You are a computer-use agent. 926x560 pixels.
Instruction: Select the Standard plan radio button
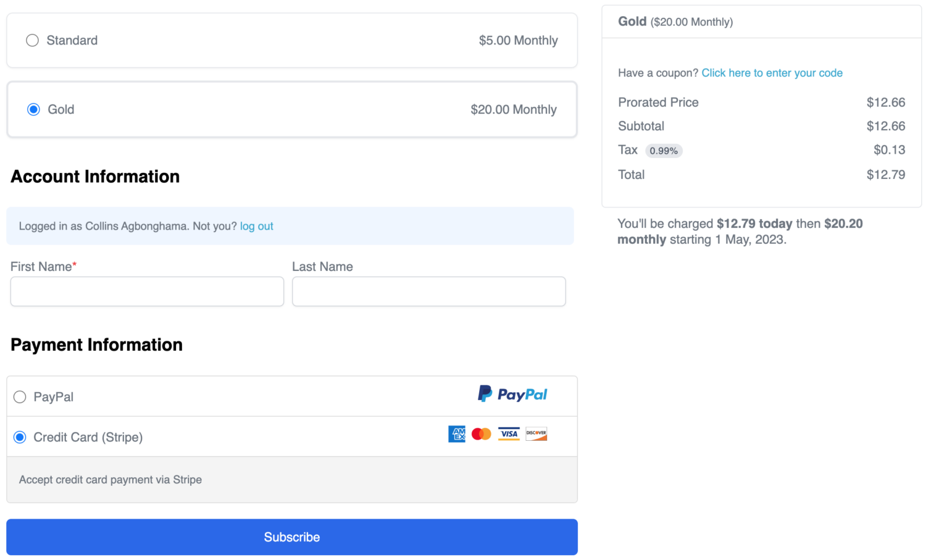(x=32, y=40)
